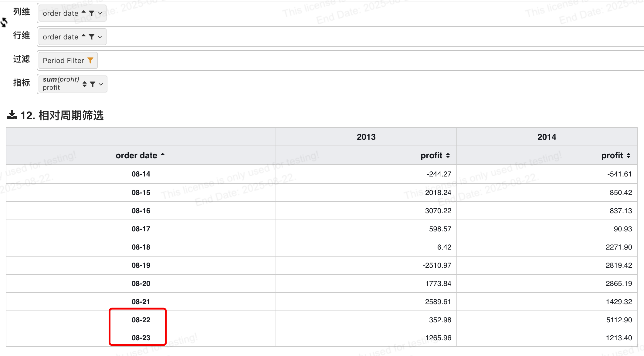Click the orange Period Filter funnel icon
This screenshot has width=644, height=356.
(x=90, y=61)
